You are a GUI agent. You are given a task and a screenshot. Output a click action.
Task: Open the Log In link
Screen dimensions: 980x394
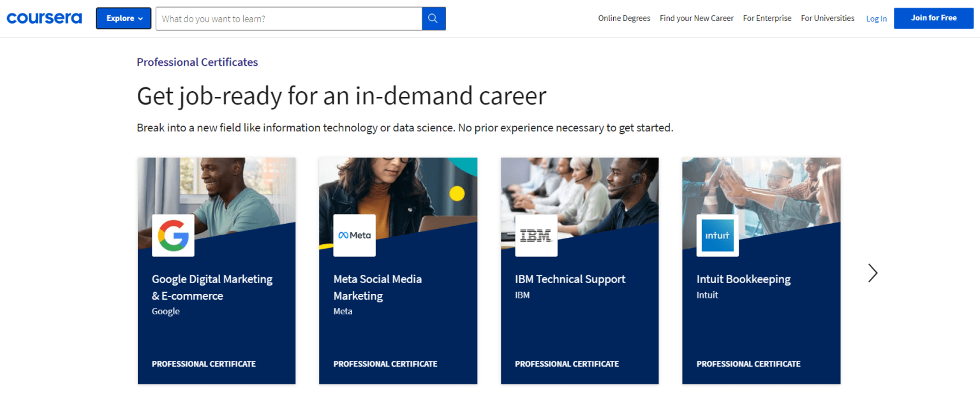point(876,18)
